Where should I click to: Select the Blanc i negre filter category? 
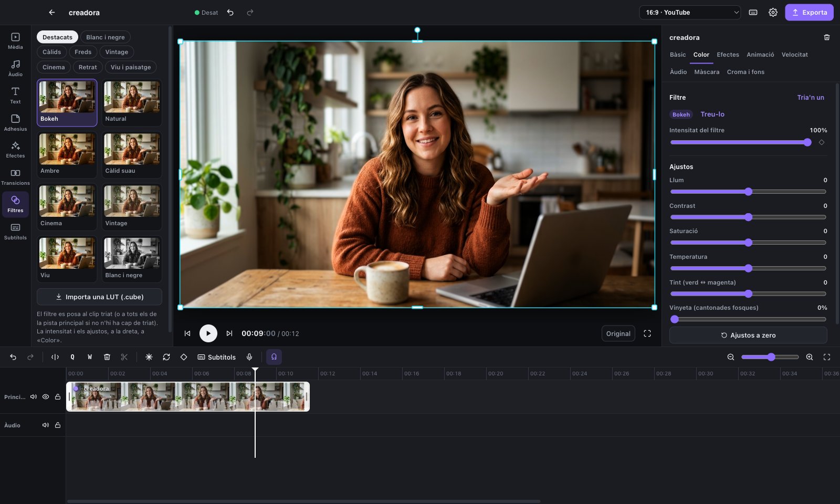tap(106, 37)
